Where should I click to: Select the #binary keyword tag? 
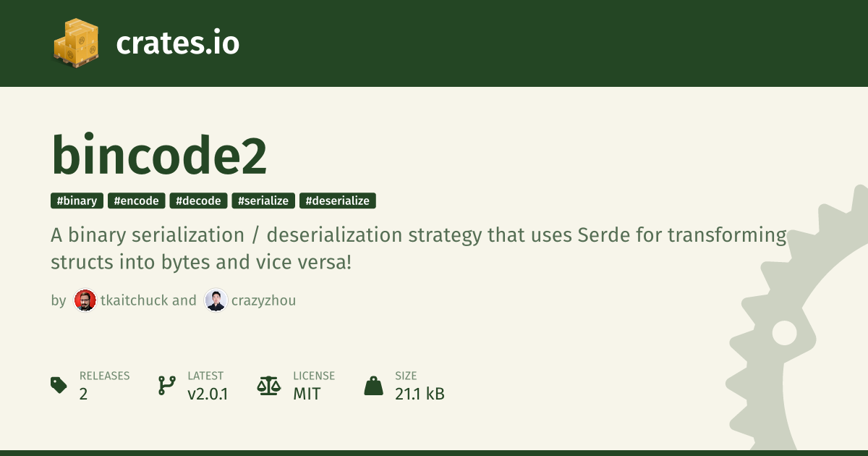tap(77, 201)
